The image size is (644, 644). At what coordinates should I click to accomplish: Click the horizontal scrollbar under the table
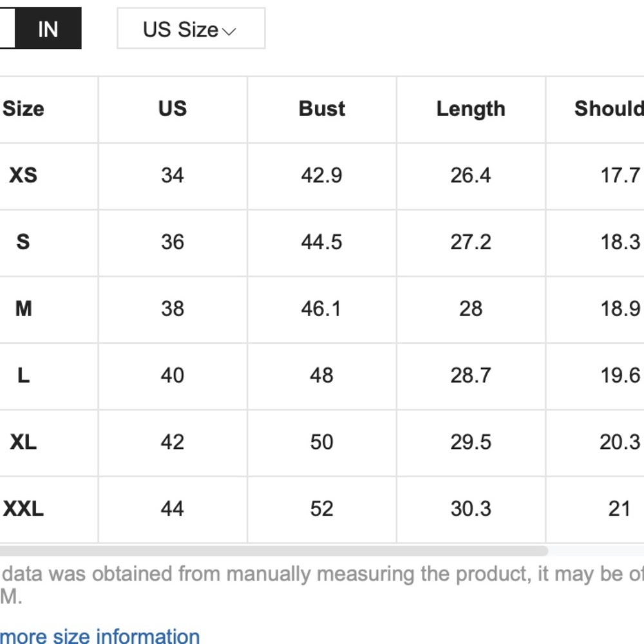(274, 551)
